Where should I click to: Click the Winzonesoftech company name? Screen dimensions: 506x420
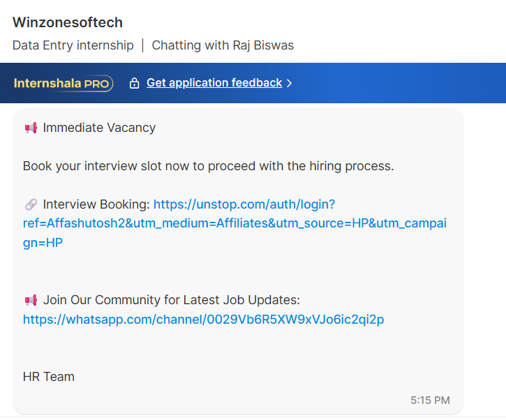point(68,22)
